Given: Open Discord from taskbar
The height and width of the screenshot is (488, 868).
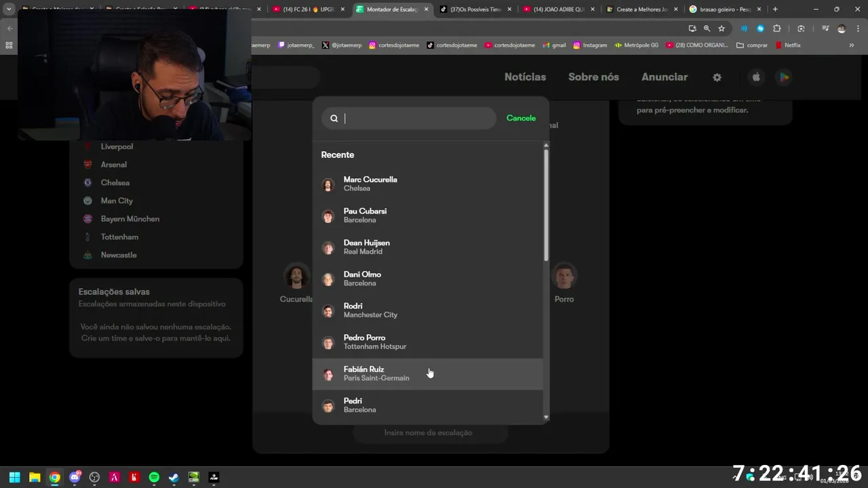Looking at the screenshot, I should 75,477.
